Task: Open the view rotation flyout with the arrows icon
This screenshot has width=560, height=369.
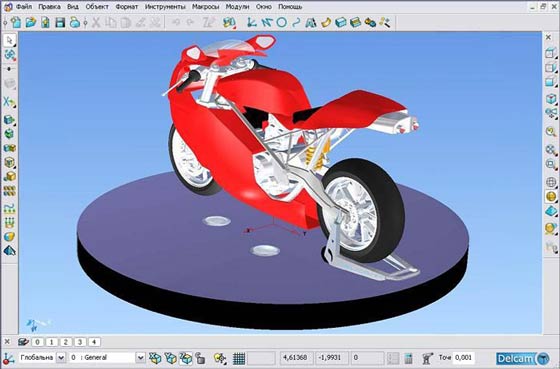Action: (551, 113)
